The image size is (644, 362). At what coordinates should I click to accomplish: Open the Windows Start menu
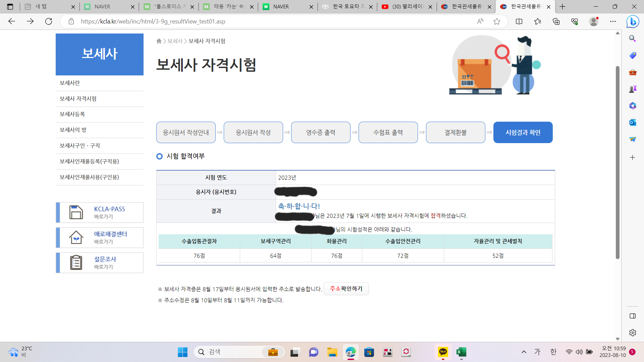[182, 352]
